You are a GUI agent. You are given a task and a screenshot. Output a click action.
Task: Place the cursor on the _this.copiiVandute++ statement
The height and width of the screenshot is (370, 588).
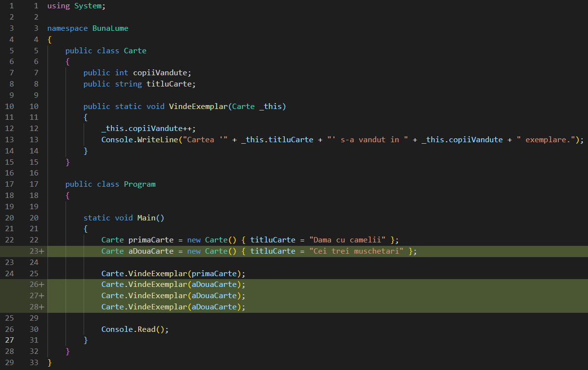click(148, 129)
